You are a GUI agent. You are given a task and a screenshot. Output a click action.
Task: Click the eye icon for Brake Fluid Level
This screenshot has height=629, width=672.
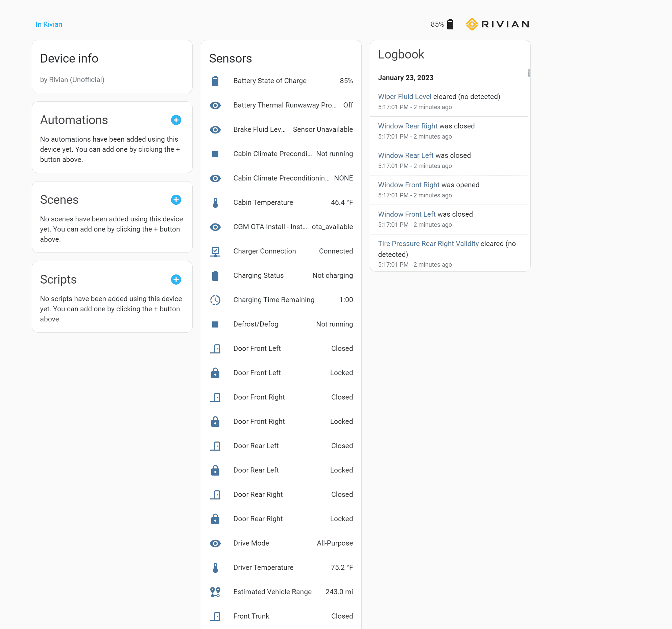215,130
